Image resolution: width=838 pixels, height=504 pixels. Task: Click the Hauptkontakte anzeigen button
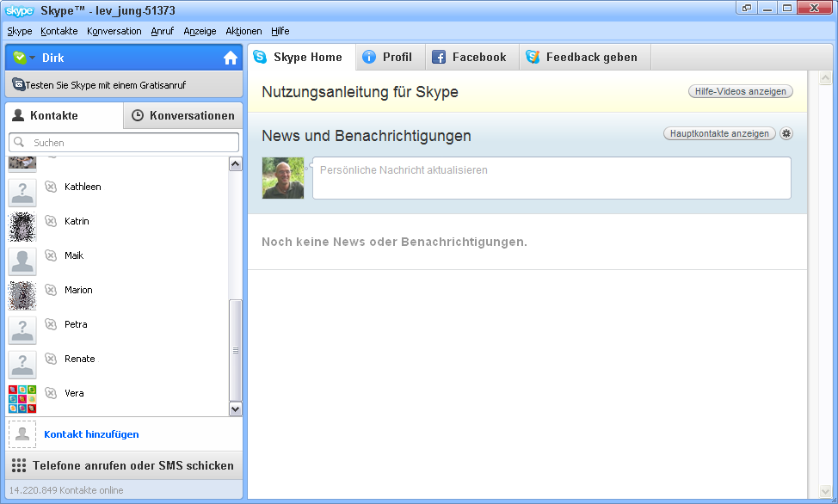[719, 133]
